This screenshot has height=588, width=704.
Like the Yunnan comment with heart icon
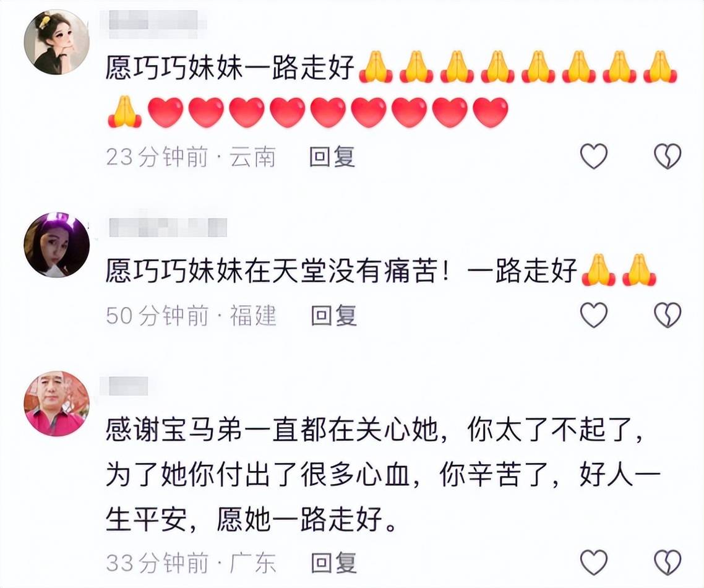pos(593,156)
